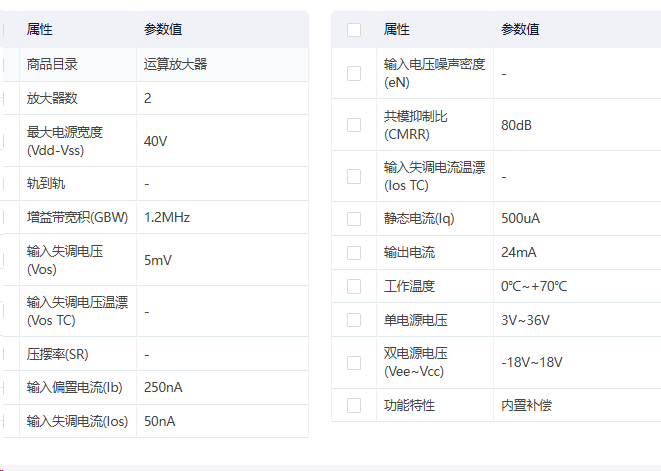
Task: Check the 功能特性 row checkbox
Action: (x=354, y=406)
